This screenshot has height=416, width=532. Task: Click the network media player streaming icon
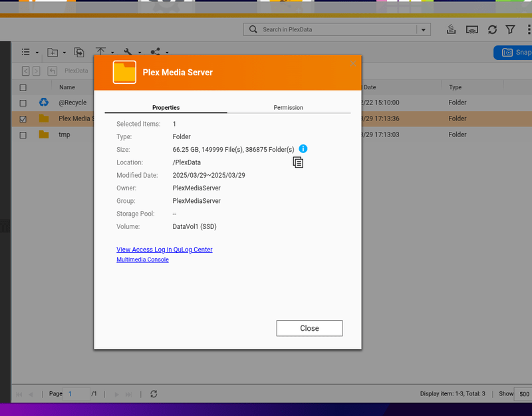click(x=472, y=30)
